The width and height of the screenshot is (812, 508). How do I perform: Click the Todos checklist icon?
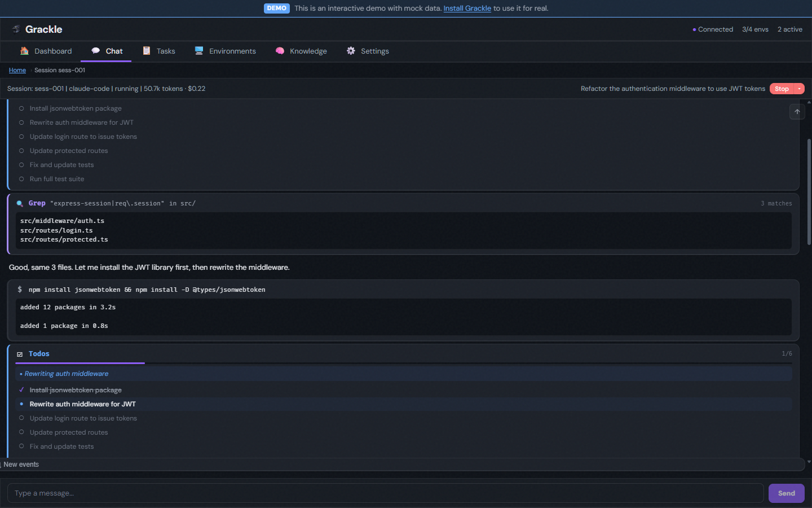pyautogui.click(x=20, y=354)
